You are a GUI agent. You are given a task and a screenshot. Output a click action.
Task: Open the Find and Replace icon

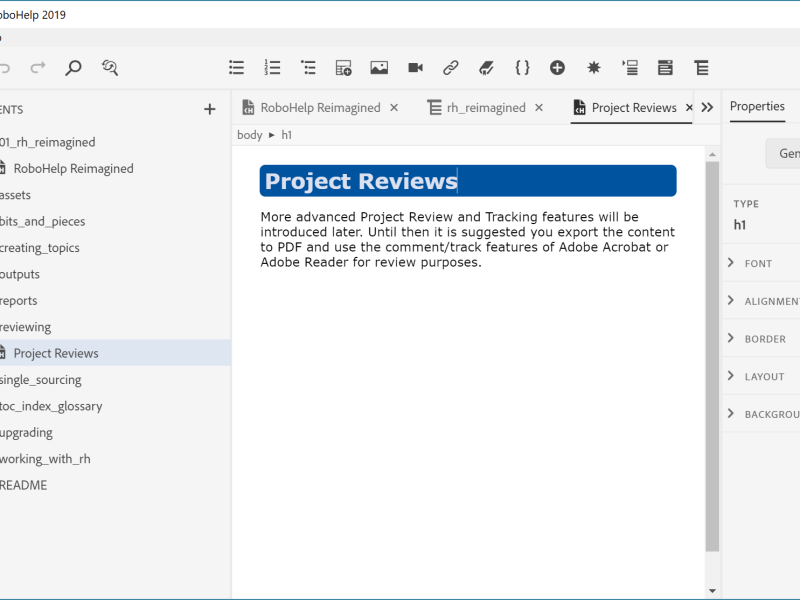(110, 67)
